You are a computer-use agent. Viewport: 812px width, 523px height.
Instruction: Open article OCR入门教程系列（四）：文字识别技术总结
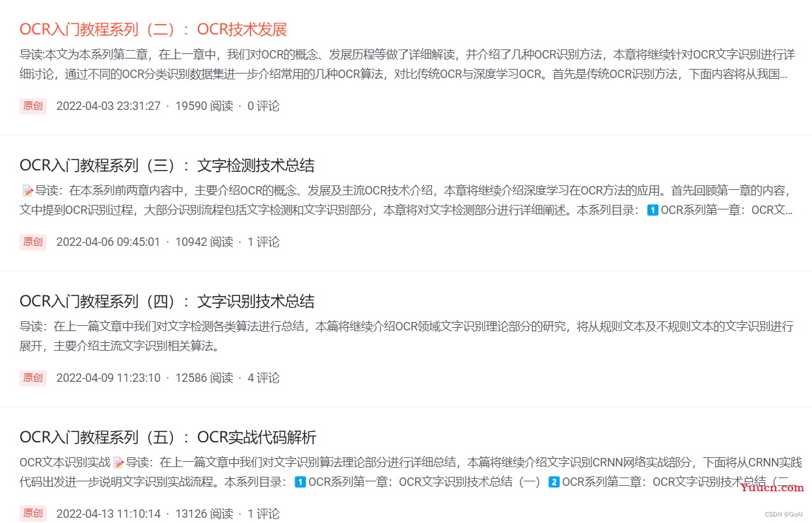(x=167, y=301)
